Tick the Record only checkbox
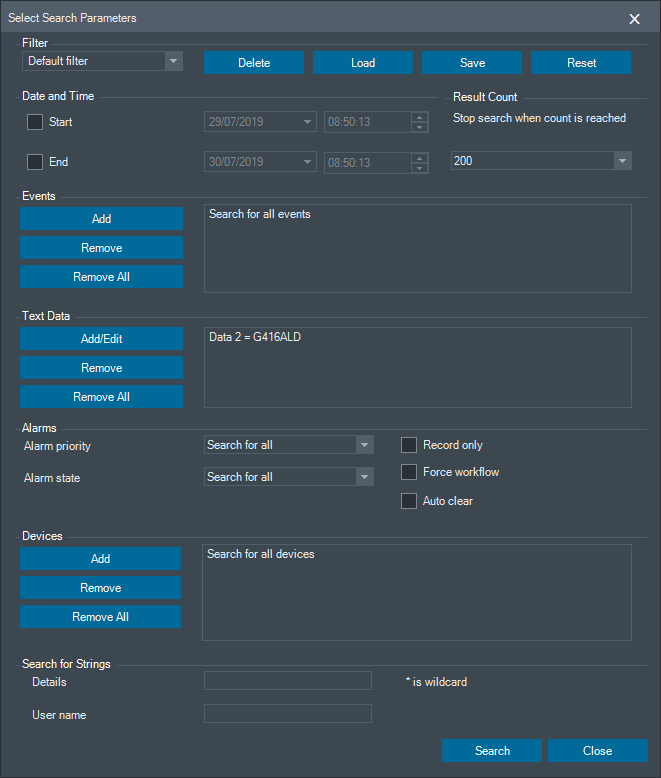Viewport: 661px width, 778px height. [x=409, y=445]
